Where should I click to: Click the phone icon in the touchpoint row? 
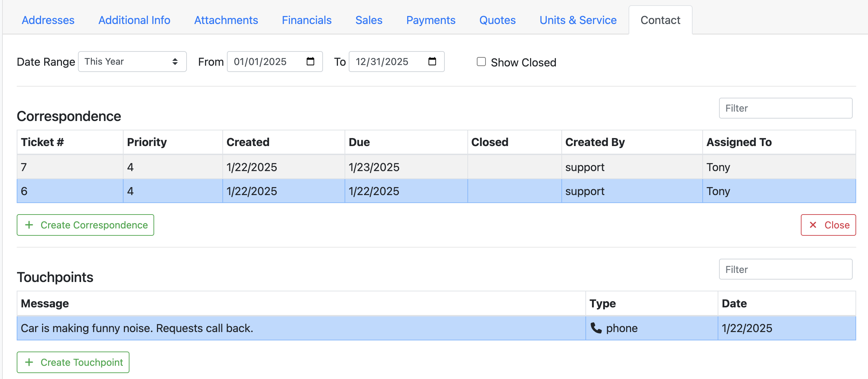point(596,328)
